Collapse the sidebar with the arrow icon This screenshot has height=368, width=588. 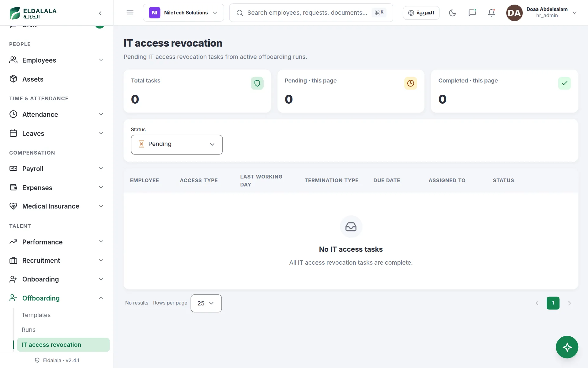tap(100, 13)
